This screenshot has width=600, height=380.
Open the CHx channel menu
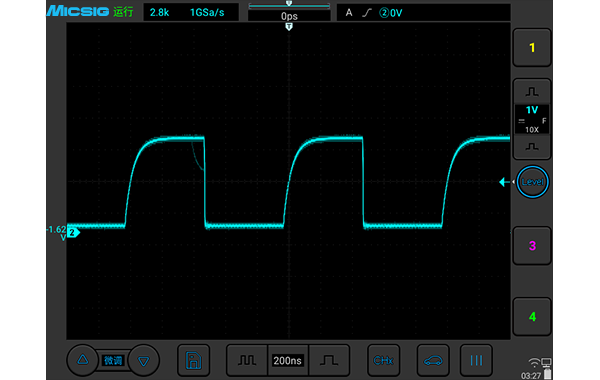(x=383, y=360)
